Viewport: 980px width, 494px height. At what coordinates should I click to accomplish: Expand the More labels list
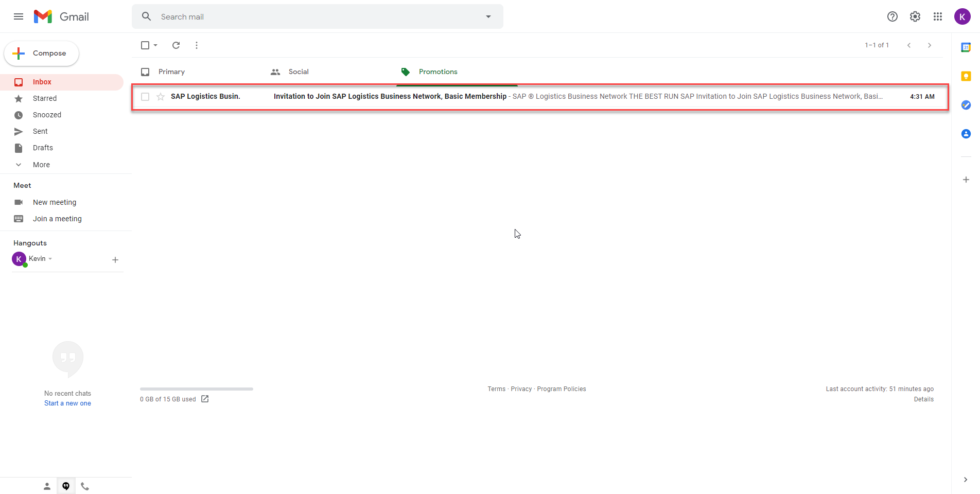(41, 165)
